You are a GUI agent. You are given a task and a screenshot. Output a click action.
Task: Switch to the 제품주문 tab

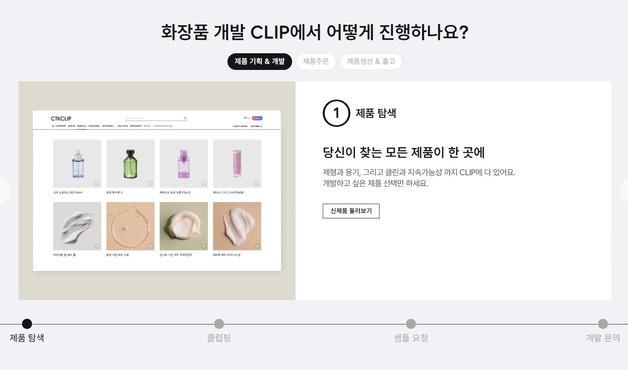click(x=316, y=61)
